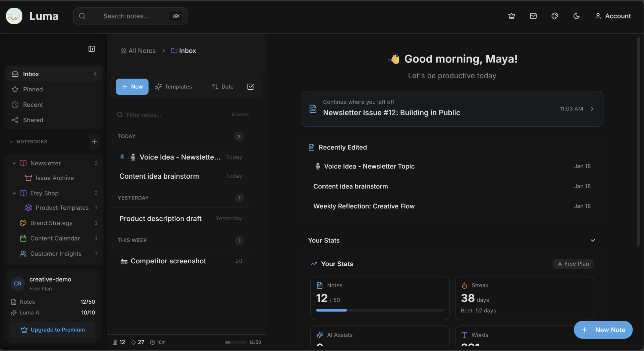Collapse the This Week group header
The width and height of the screenshot is (644, 351).
click(x=181, y=240)
